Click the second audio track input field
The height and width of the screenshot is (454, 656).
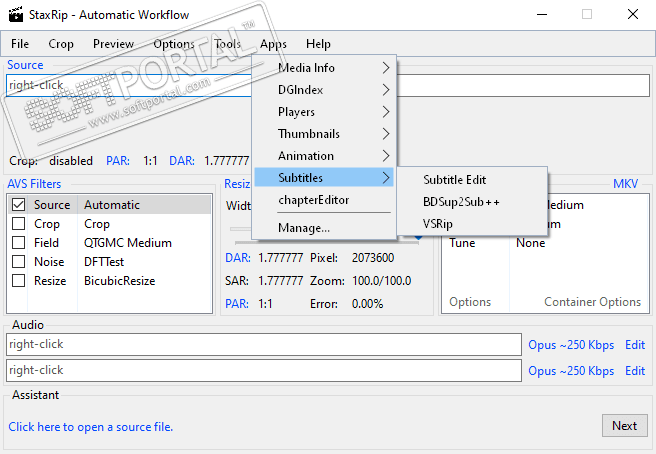264,370
